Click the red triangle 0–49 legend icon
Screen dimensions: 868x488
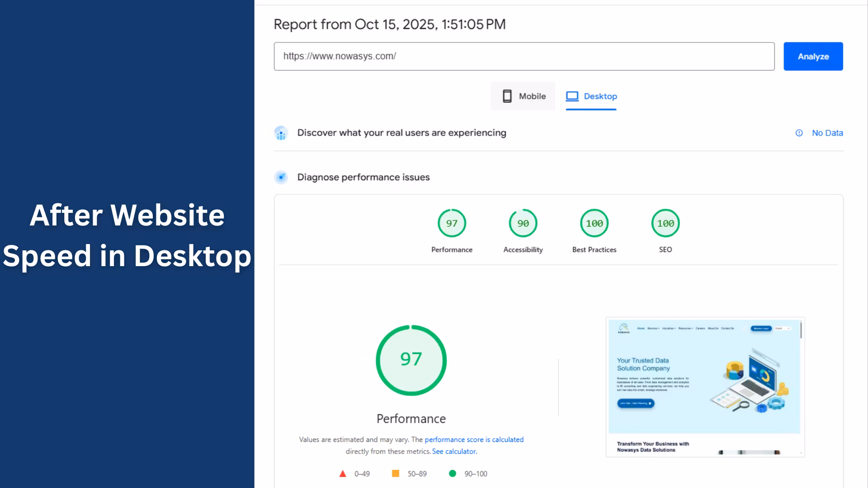(343, 474)
